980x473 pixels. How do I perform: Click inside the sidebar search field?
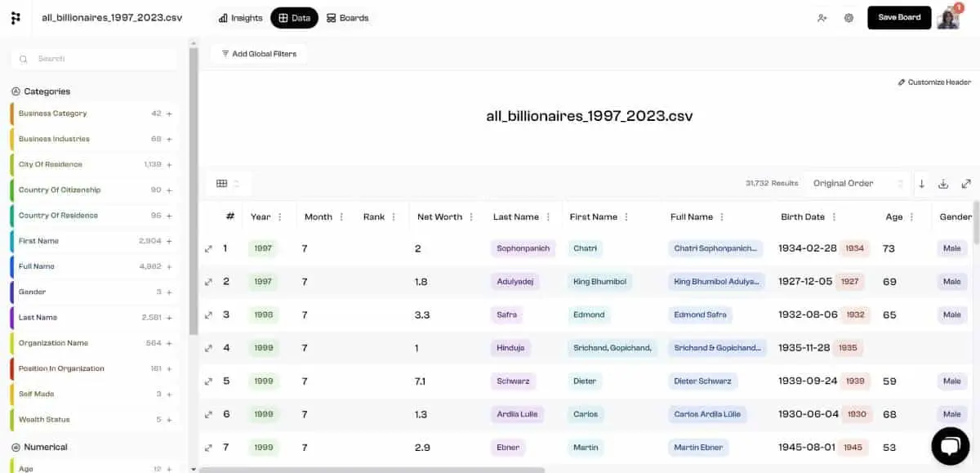click(94, 58)
